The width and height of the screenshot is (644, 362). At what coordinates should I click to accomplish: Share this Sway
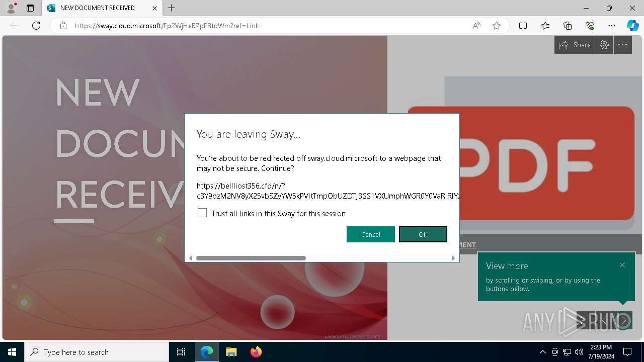tap(575, 45)
